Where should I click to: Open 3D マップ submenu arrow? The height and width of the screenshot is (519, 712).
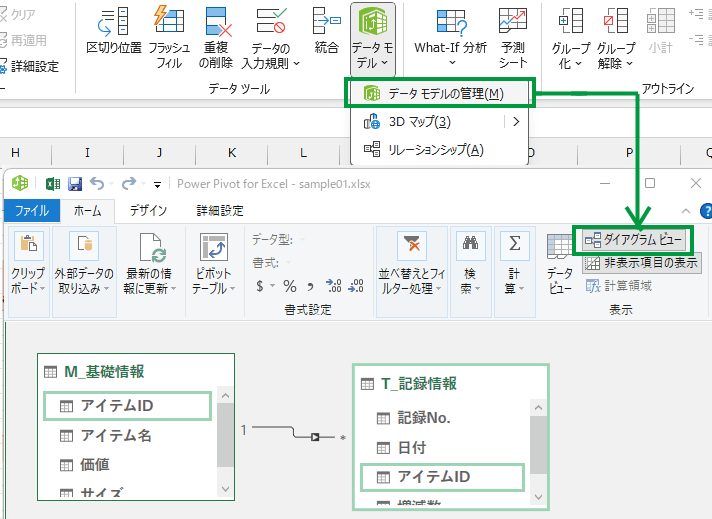pos(516,122)
